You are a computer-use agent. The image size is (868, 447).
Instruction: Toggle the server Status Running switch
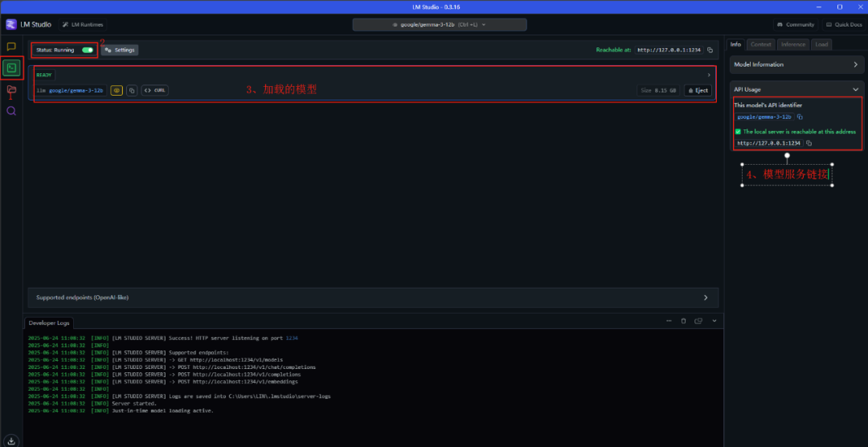click(88, 50)
